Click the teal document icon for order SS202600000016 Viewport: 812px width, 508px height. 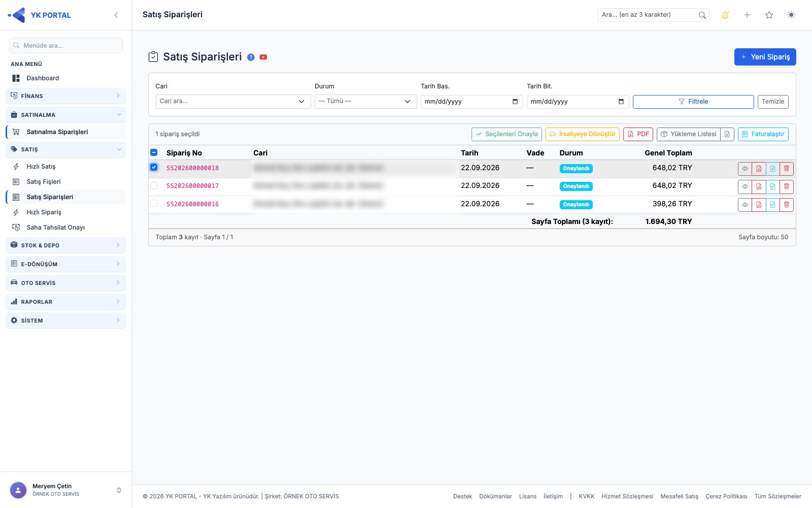click(x=772, y=205)
